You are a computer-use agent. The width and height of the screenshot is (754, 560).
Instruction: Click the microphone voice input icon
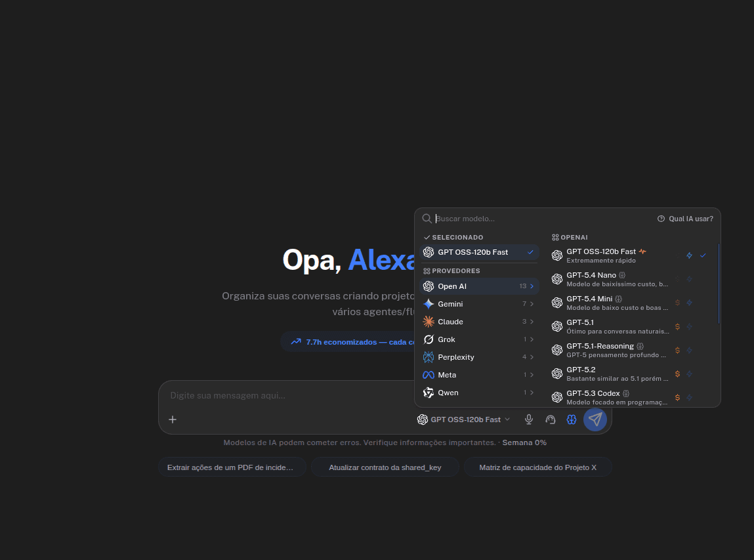(x=528, y=420)
